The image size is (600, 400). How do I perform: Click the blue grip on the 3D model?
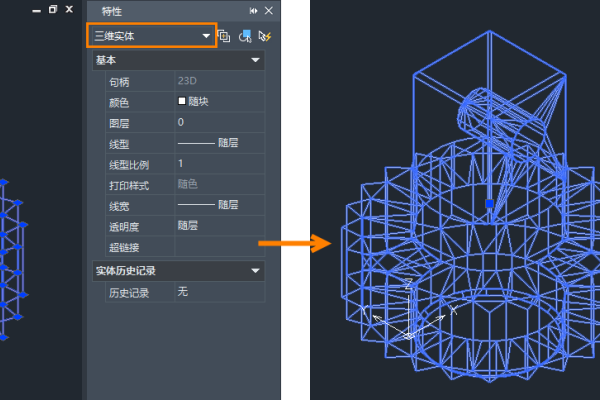(488, 203)
